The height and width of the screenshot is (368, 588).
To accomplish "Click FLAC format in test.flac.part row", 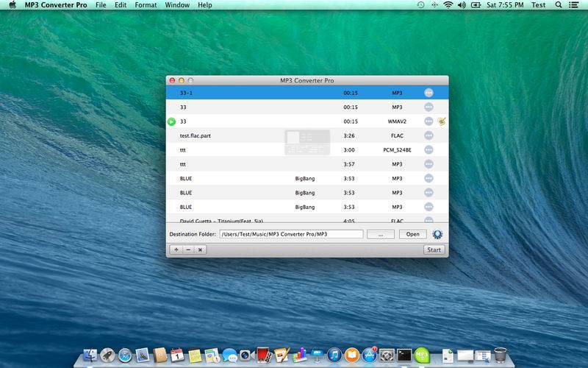I will pos(397,135).
